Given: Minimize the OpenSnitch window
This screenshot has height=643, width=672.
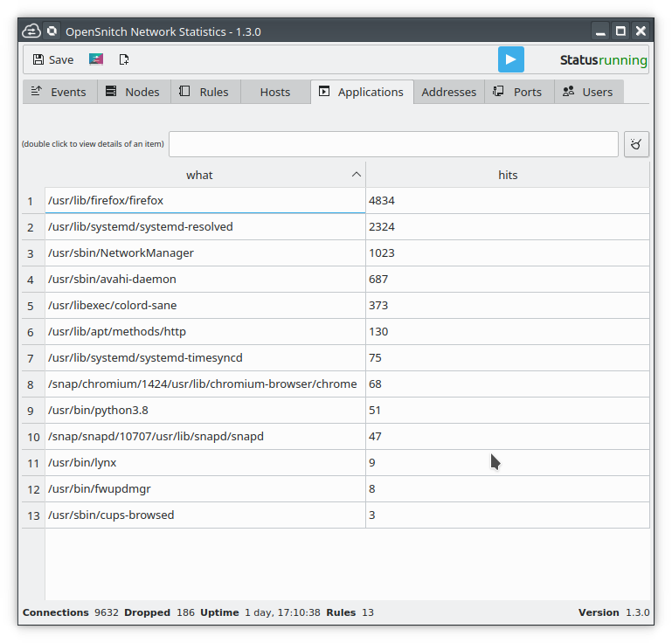Looking at the screenshot, I should pos(600,31).
